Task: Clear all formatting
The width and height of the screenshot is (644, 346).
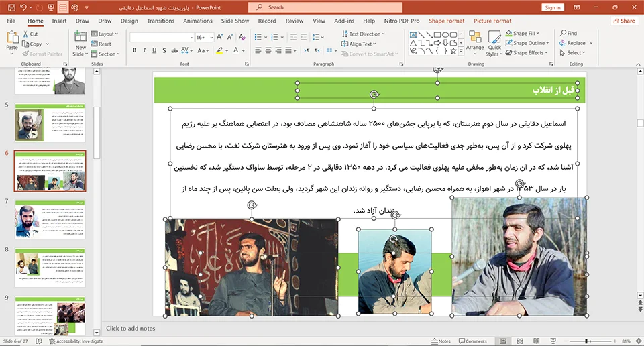Action: point(242,37)
